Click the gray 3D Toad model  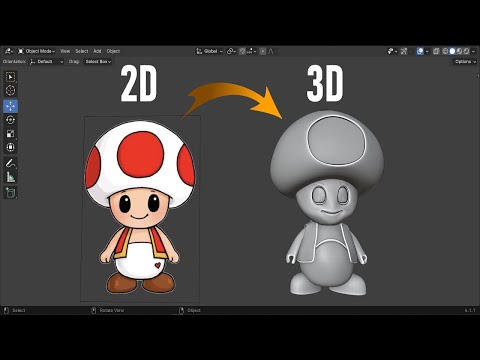pos(327,203)
